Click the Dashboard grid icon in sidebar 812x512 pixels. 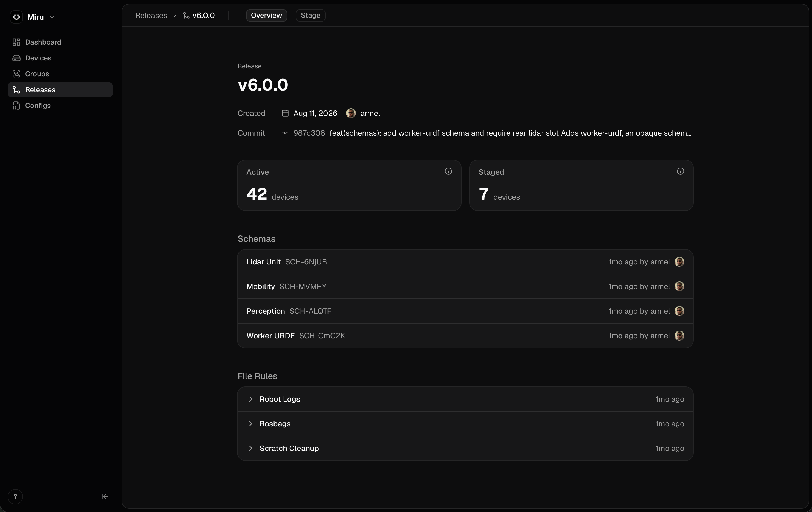[x=16, y=42]
